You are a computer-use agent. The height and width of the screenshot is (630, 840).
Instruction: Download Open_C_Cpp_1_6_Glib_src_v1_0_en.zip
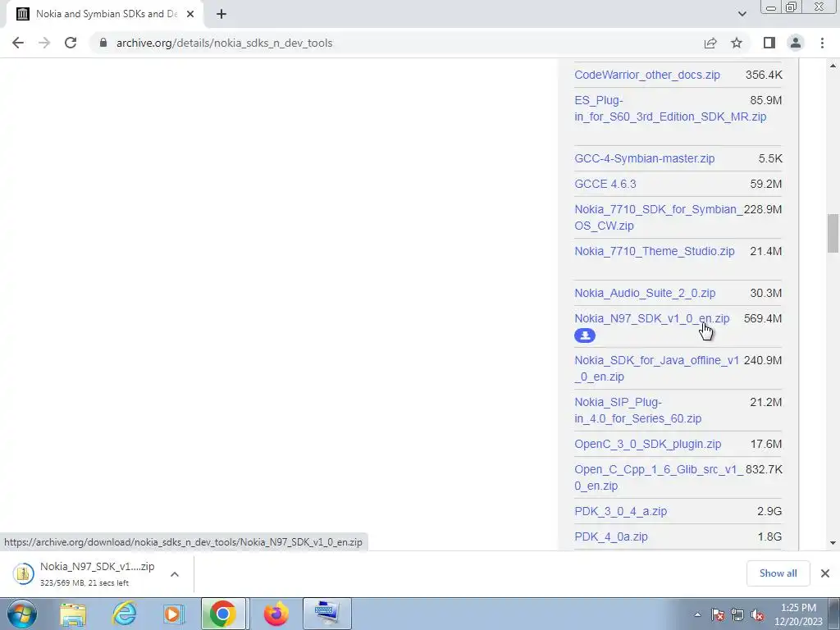(x=659, y=478)
